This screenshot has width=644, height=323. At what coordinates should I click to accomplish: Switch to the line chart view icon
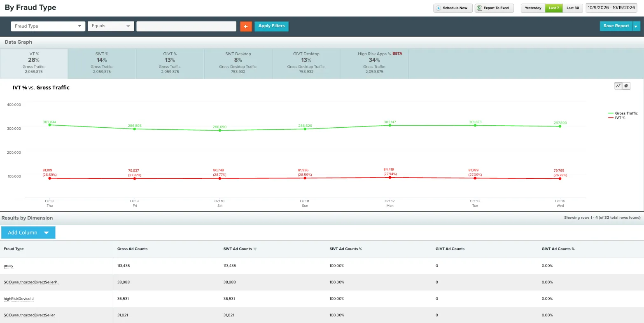(618, 86)
